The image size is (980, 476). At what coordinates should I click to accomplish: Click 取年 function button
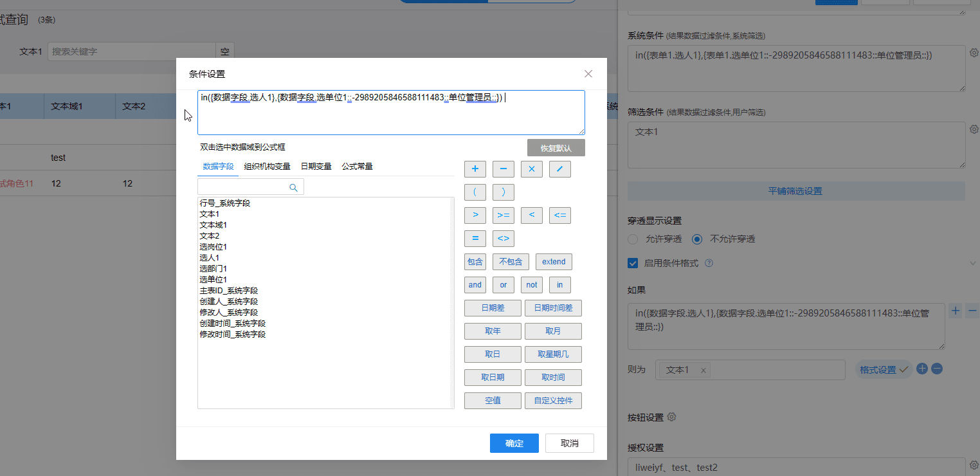click(x=493, y=331)
